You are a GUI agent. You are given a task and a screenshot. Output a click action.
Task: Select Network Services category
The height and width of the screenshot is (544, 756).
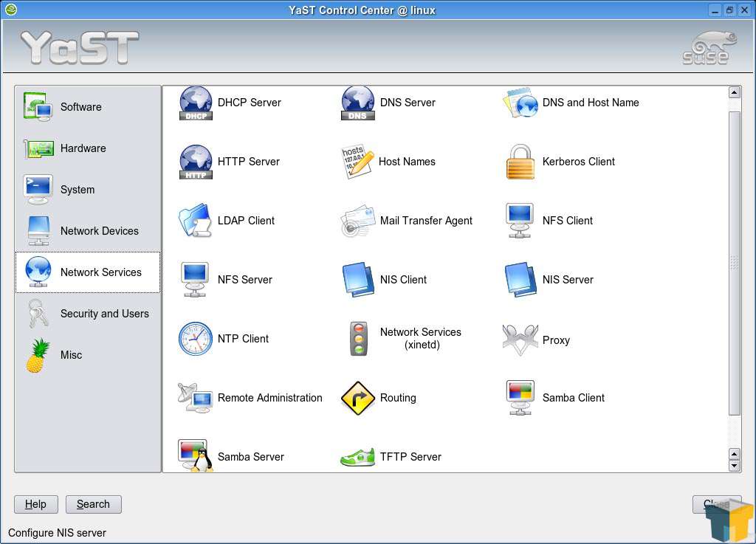pos(88,272)
